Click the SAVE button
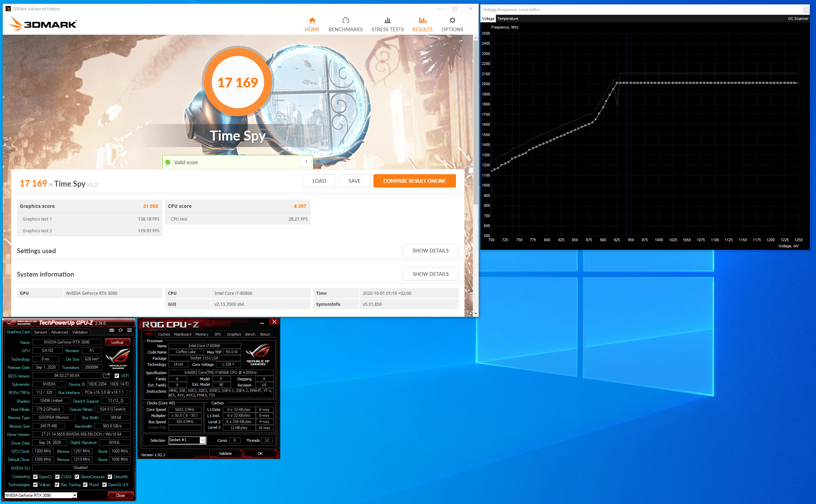This screenshot has height=504, width=816. tap(355, 181)
